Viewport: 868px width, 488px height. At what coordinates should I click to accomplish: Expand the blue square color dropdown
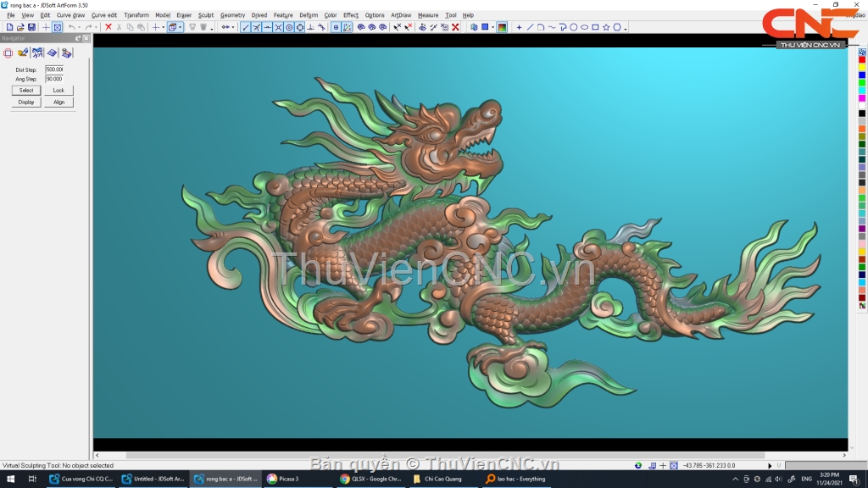click(x=492, y=27)
